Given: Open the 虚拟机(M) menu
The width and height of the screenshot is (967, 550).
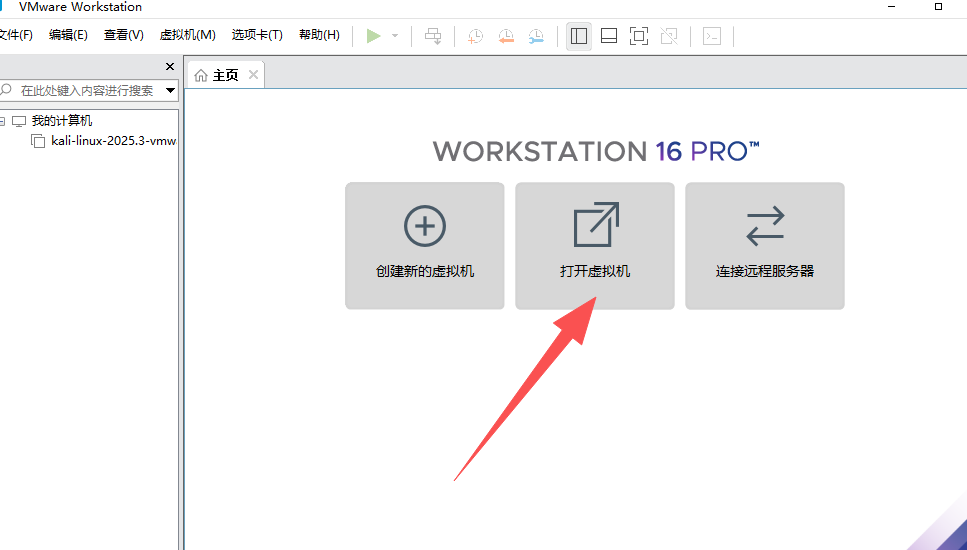Looking at the screenshot, I should point(187,35).
